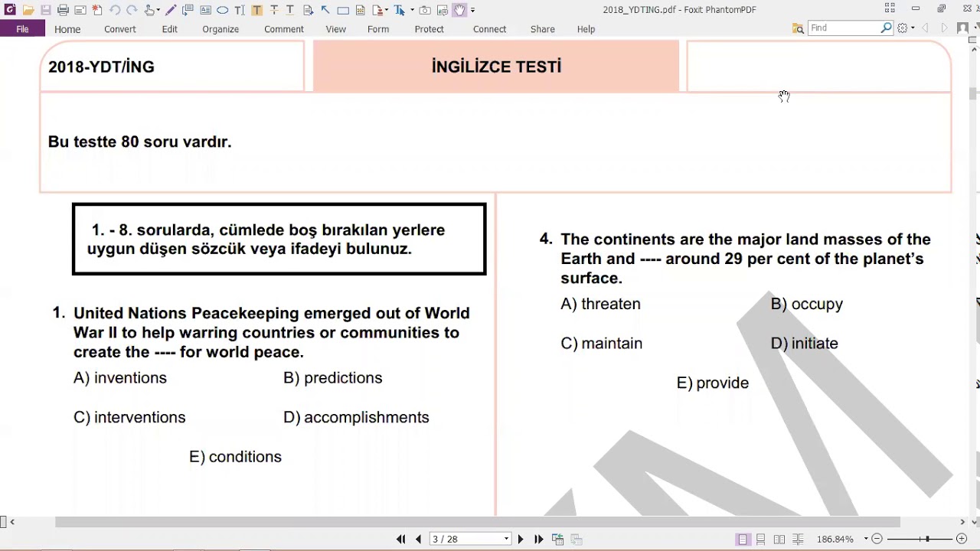Open the zoom level dropdown at 186.84%
Screen dimensions: 980x551
click(866, 540)
